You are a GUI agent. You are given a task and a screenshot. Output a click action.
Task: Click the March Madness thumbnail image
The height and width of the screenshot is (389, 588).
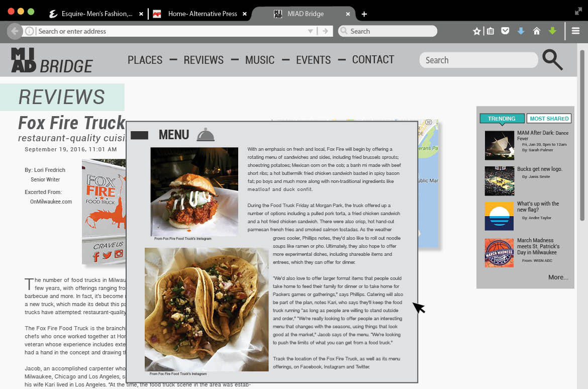coord(499,253)
